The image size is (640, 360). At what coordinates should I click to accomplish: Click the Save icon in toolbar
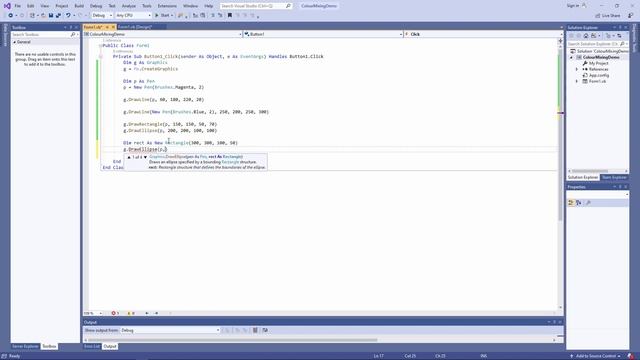tap(51, 15)
